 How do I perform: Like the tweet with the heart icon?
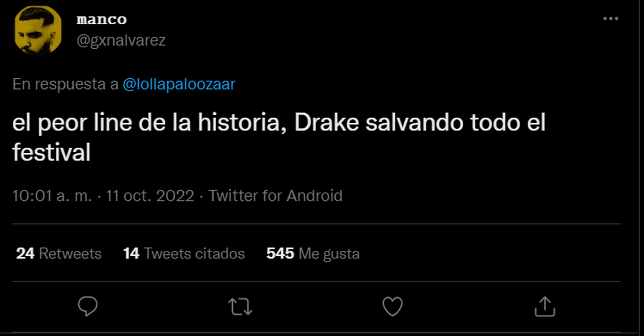pos(392,306)
